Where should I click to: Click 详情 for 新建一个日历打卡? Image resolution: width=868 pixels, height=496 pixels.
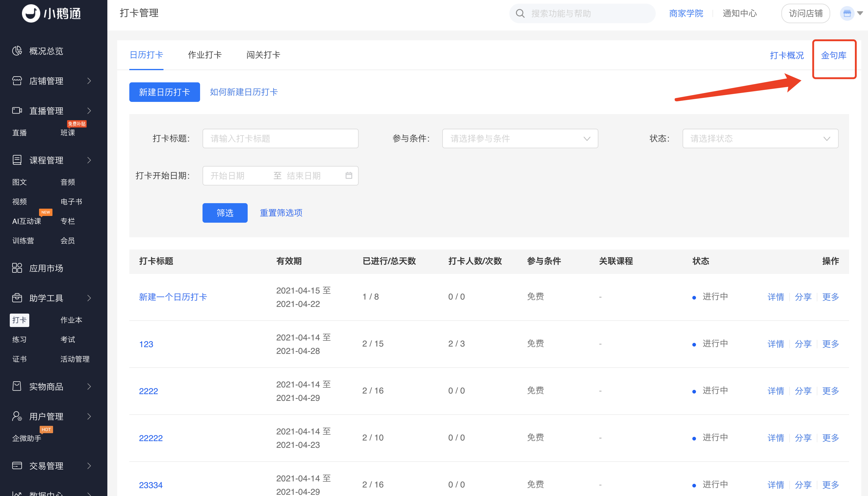point(776,297)
